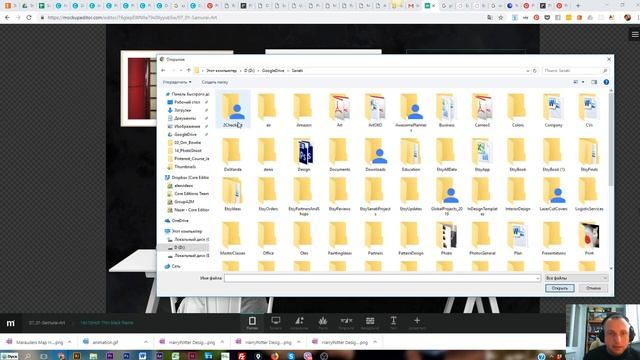Open the Print folder
Screen dimensions: 640x360
(x=589, y=238)
